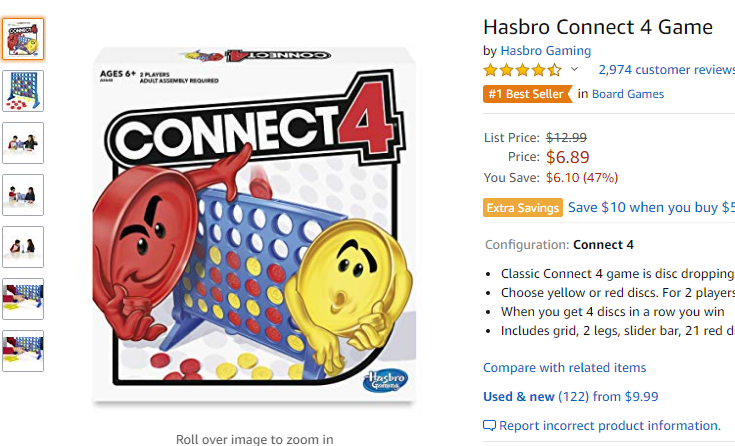735x446 pixels.
Task: Select the blue grid with discs thumbnail
Action: (x=23, y=91)
